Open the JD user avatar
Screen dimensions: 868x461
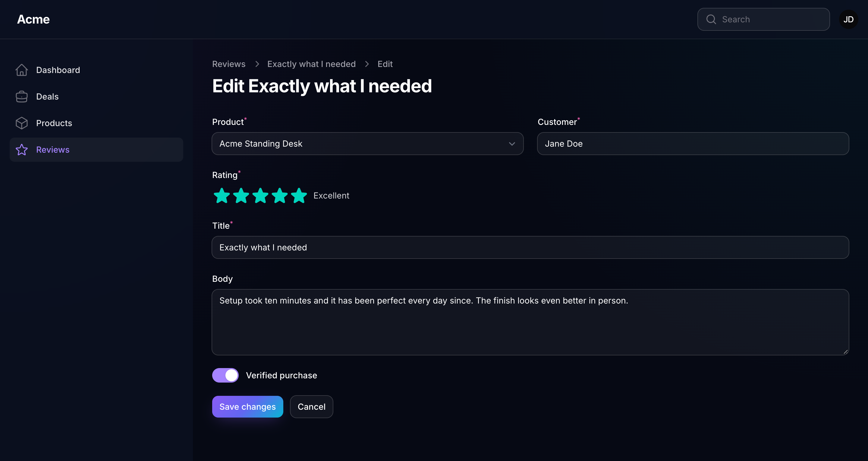point(848,19)
